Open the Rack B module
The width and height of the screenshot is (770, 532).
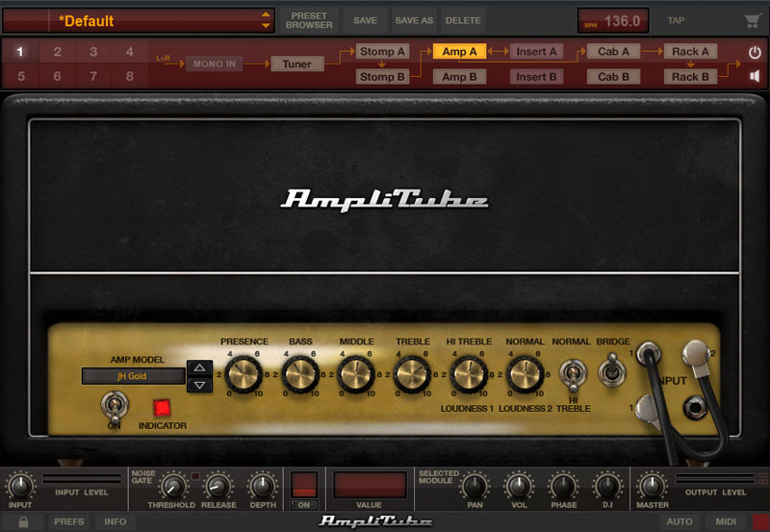(x=690, y=77)
